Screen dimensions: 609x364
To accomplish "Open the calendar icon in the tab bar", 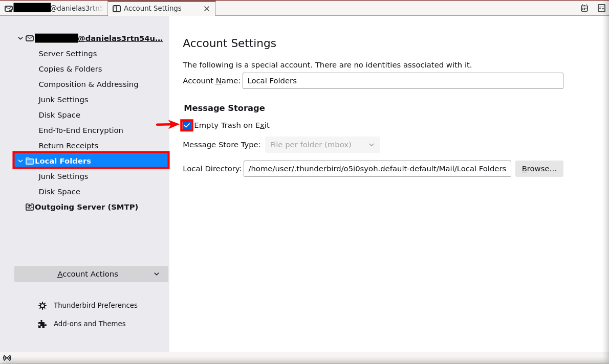I will (584, 8).
